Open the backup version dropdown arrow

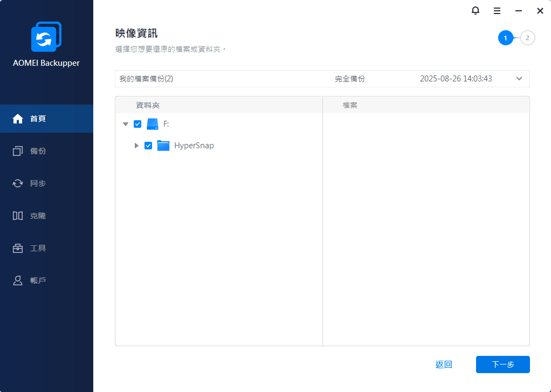[x=519, y=79]
